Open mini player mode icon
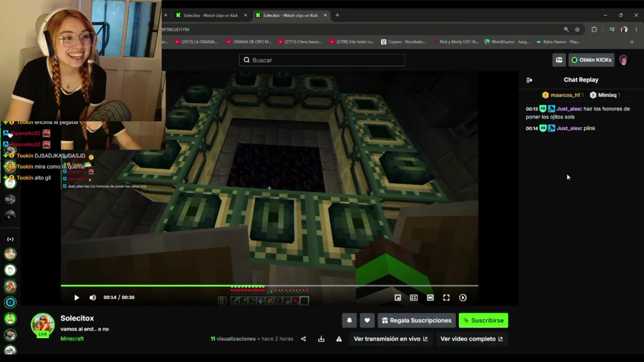 pos(397,298)
